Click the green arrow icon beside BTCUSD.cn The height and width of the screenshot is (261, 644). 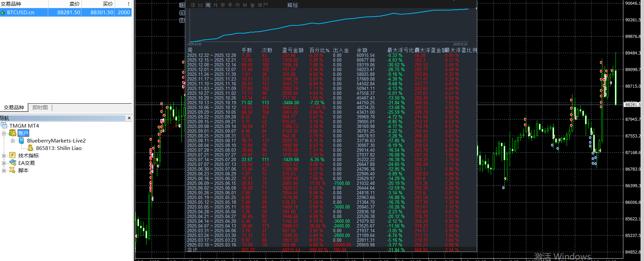[3, 13]
